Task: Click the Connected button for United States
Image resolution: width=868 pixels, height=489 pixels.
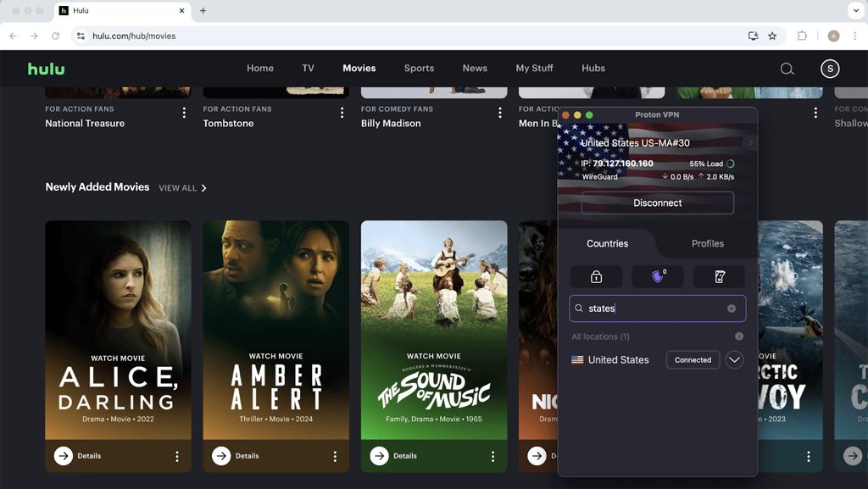Action: pos(693,360)
